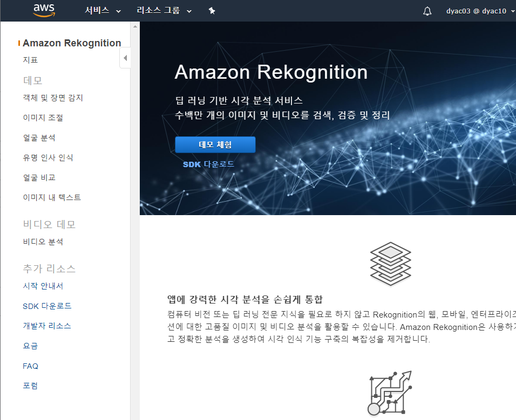This screenshot has height=420, width=516.
Task: Open 비디오 분석 demo
Action: click(x=43, y=242)
